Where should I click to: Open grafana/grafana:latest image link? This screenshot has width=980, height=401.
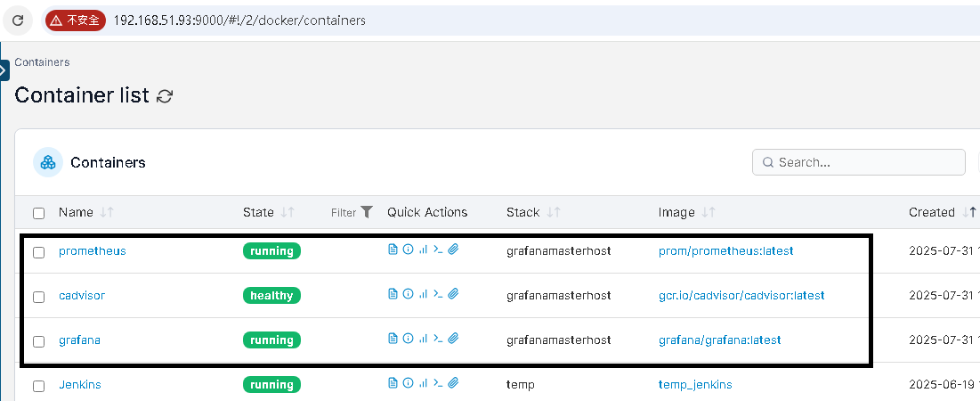tap(719, 340)
